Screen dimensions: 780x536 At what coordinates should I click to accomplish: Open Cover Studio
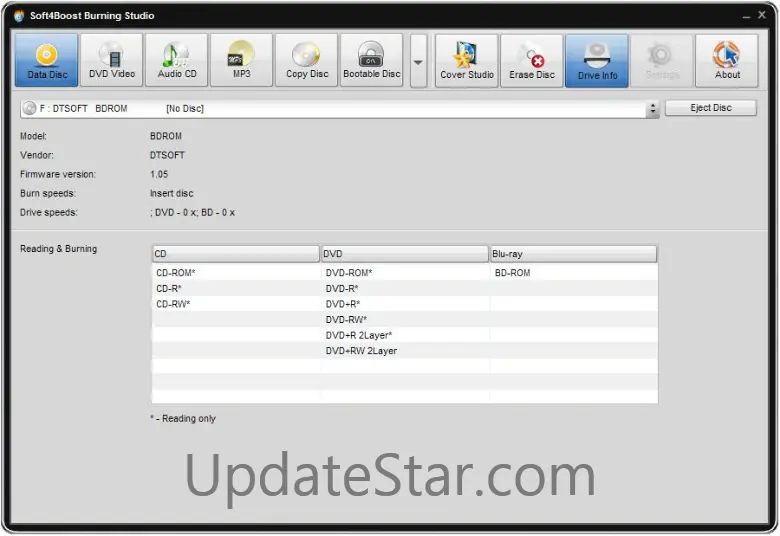467,61
